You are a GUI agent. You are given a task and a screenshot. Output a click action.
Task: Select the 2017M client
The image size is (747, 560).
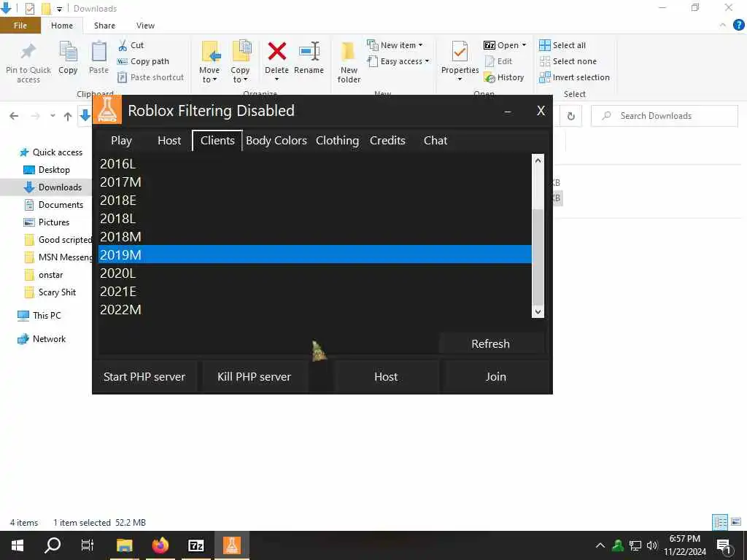(x=314, y=182)
